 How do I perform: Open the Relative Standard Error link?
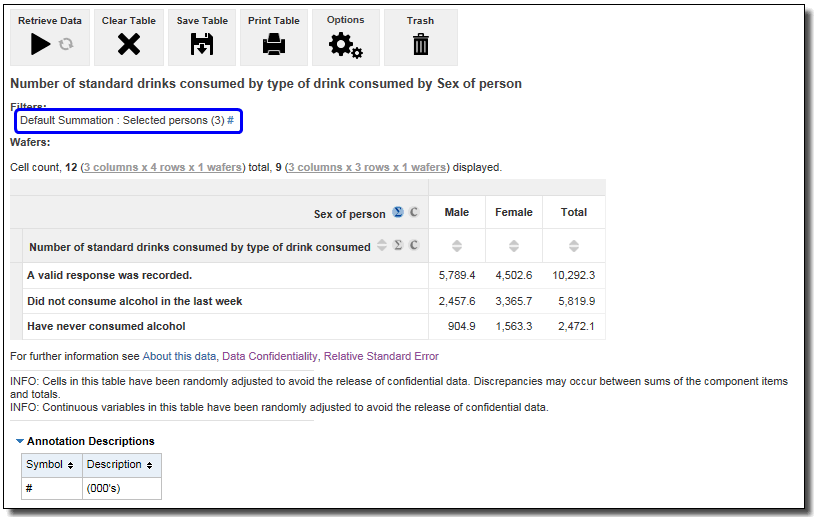pyautogui.click(x=381, y=356)
